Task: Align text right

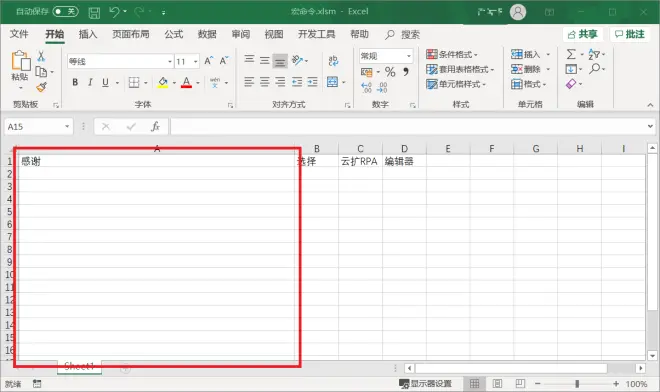Action: click(280, 82)
